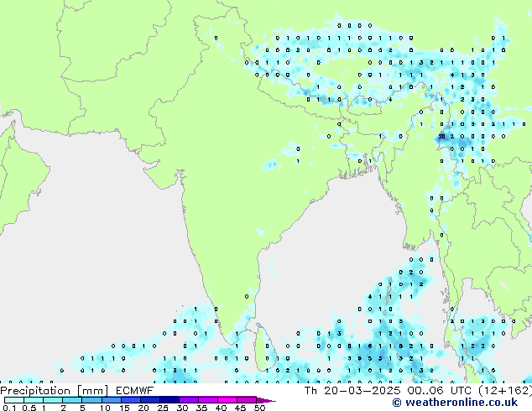Pick the 10–15 mm legend swatch
This screenshot has width=532, height=411.
pyautogui.click(x=111, y=400)
